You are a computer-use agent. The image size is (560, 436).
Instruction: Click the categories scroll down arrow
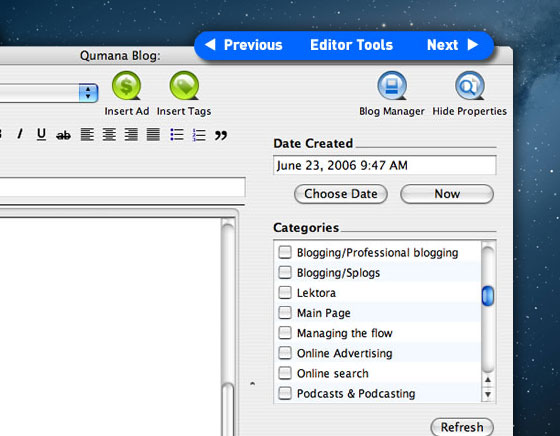[x=488, y=394]
